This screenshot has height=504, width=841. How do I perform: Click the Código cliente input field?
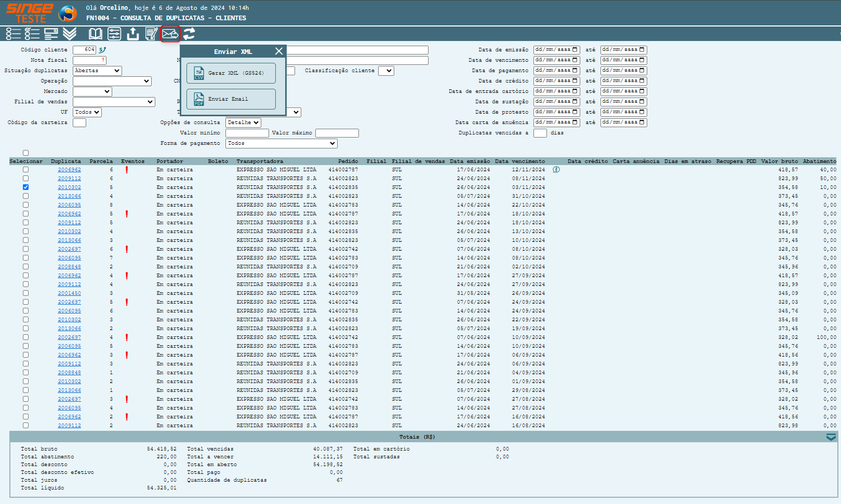point(84,50)
